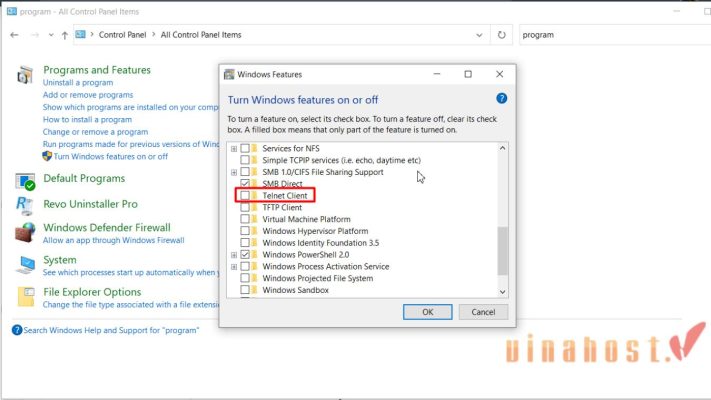This screenshot has height=400, width=711.
Task: Expand SMB 1.0/CIFS File Sharing Support node
Action: tap(234, 172)
